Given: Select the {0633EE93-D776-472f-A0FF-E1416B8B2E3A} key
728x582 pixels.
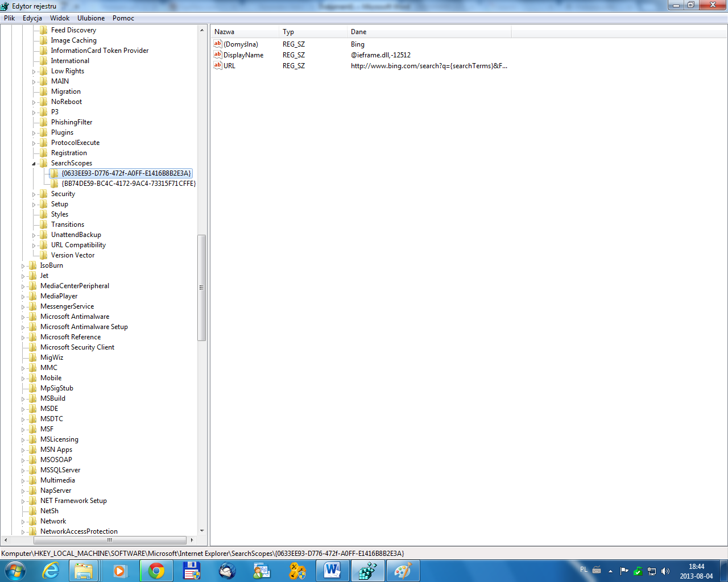Looking at the screenshot, I should [x=126, y=173].
